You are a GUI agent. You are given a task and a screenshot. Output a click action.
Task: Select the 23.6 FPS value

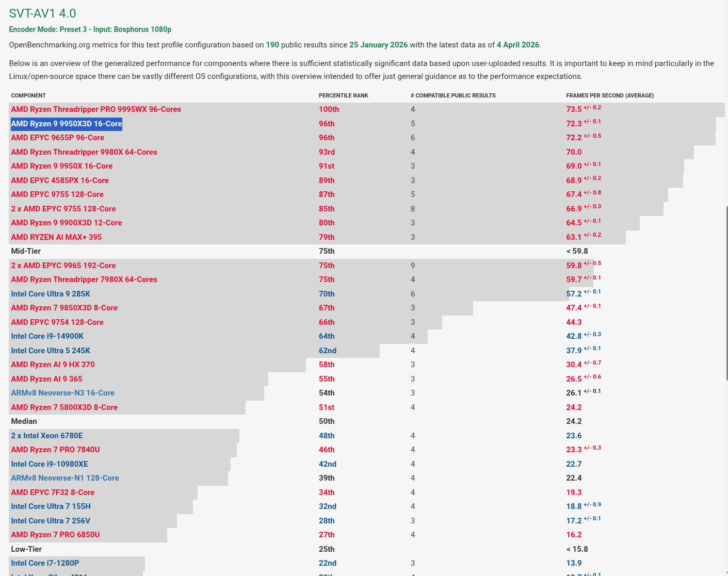click(x=574, y=436)
